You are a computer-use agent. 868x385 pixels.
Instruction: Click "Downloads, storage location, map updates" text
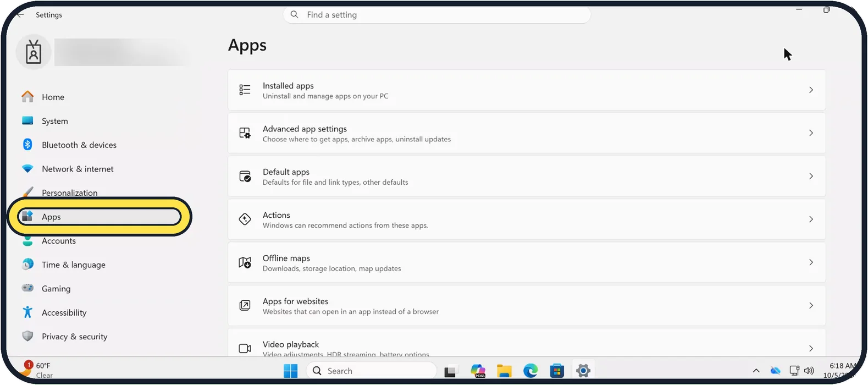coord(332,269)
